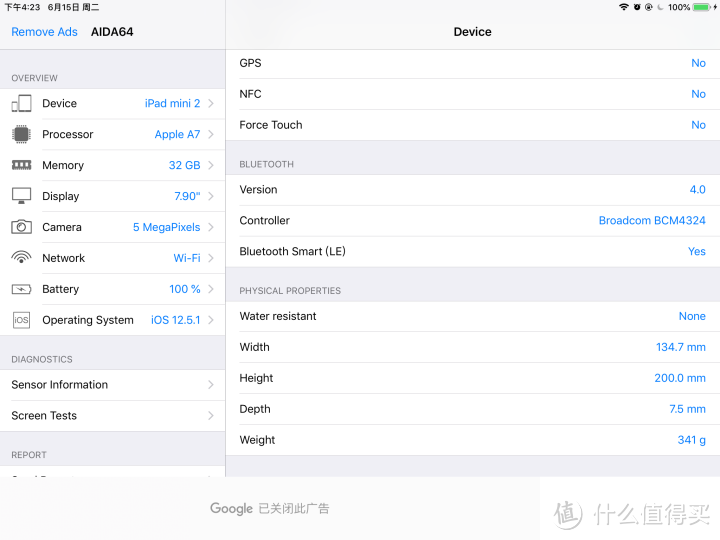The width and height of the screenshot is (720, 540).
Task: Tap Height 200.0 mm value
Action: 680,378
